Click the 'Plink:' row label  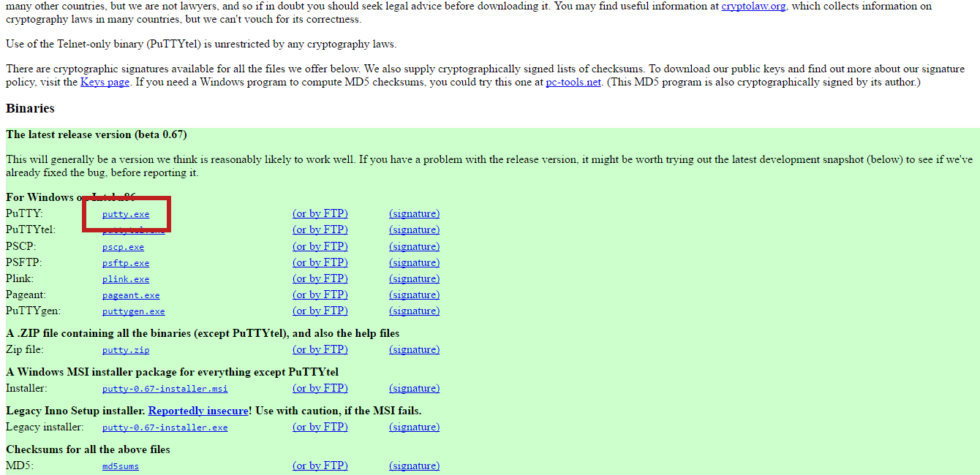coord(20,278)
